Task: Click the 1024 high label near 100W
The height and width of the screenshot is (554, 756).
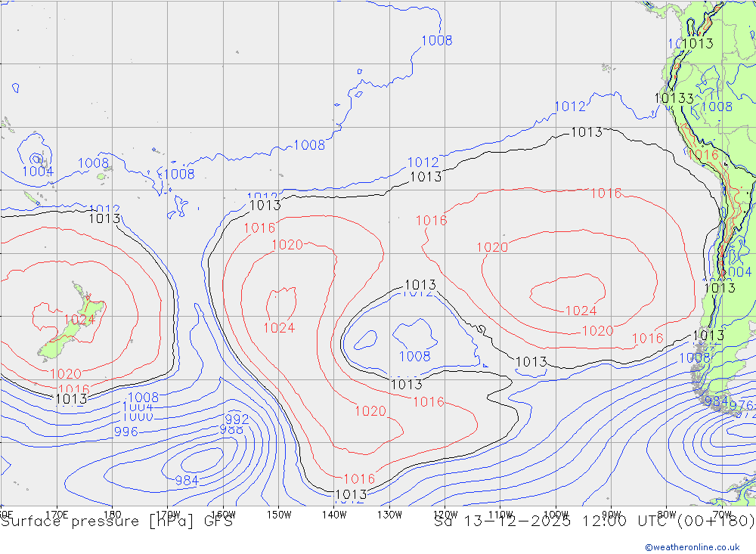Action: tap(581, 311)
